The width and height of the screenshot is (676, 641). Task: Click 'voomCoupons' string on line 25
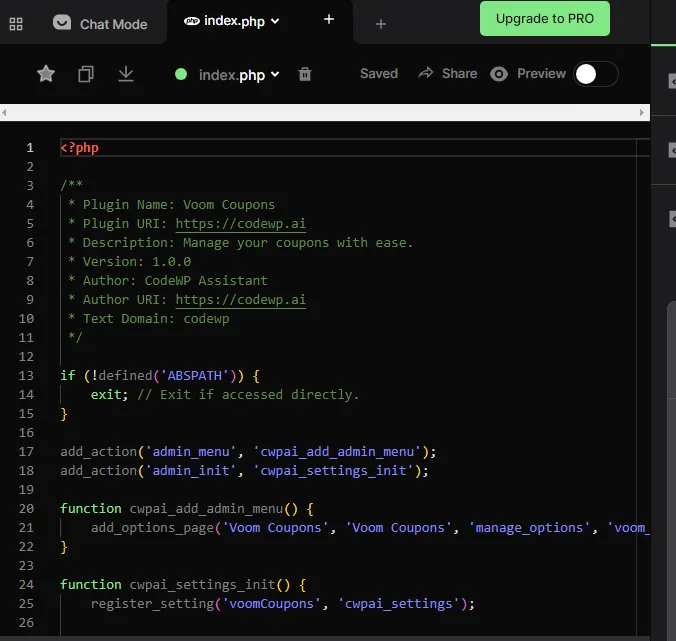coord(271,603)
